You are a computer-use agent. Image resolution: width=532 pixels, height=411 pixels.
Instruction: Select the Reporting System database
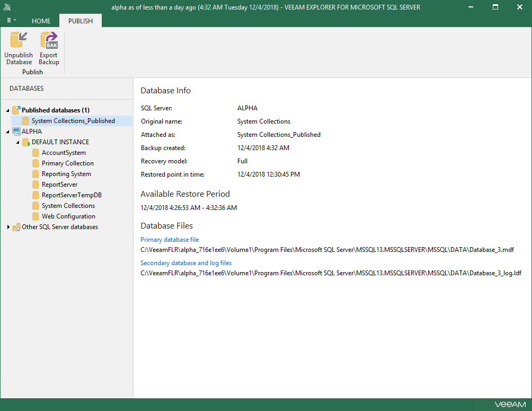point(66,174)
